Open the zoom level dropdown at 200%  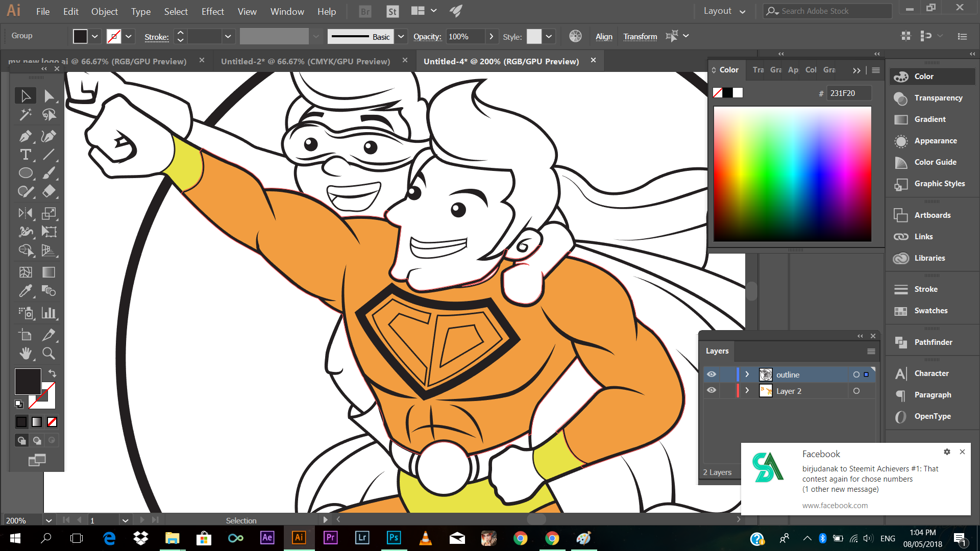(x=48, y=520)
